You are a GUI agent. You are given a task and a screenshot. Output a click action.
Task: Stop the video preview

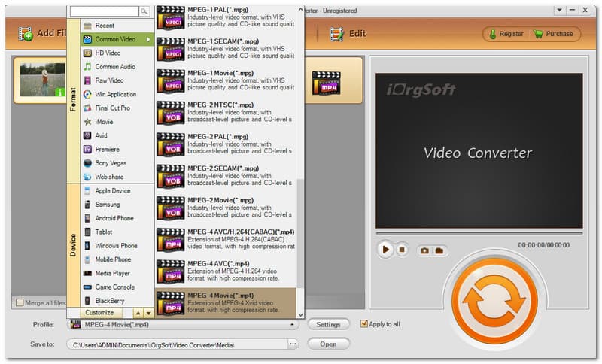coord(402,250)
